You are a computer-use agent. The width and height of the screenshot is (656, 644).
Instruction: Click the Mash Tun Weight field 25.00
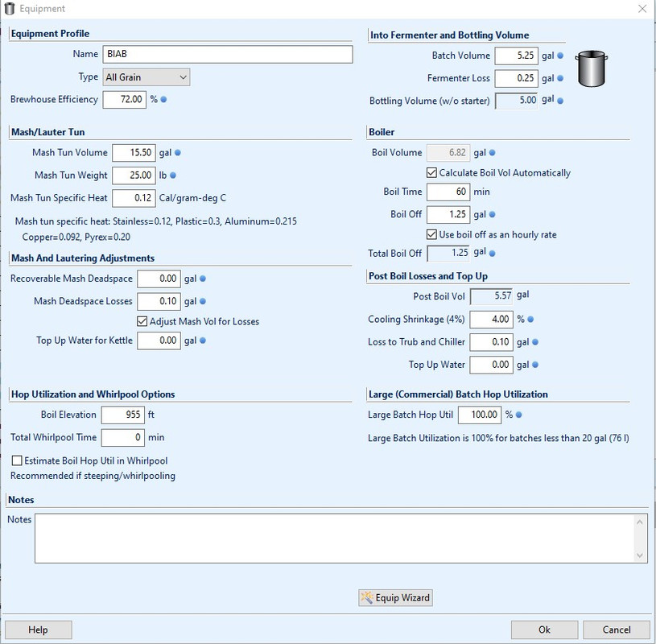point(134,175)
